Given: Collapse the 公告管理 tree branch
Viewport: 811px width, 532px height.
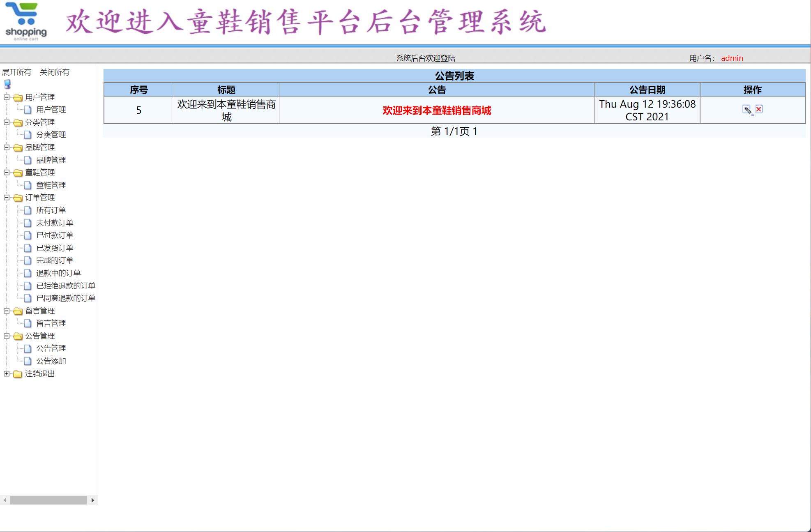Looking at the screenshot, I should 6,336.
